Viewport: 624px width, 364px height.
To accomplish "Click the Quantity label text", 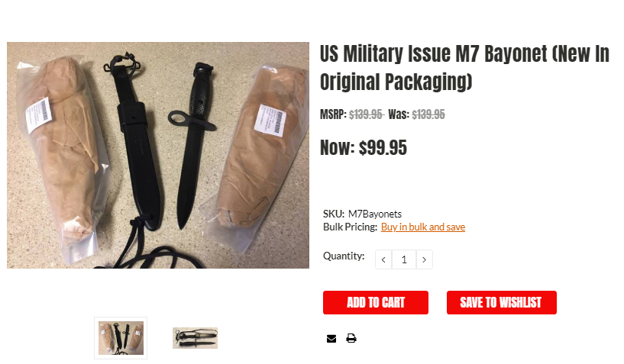I will pyautogui.click(x=344, y=256).
